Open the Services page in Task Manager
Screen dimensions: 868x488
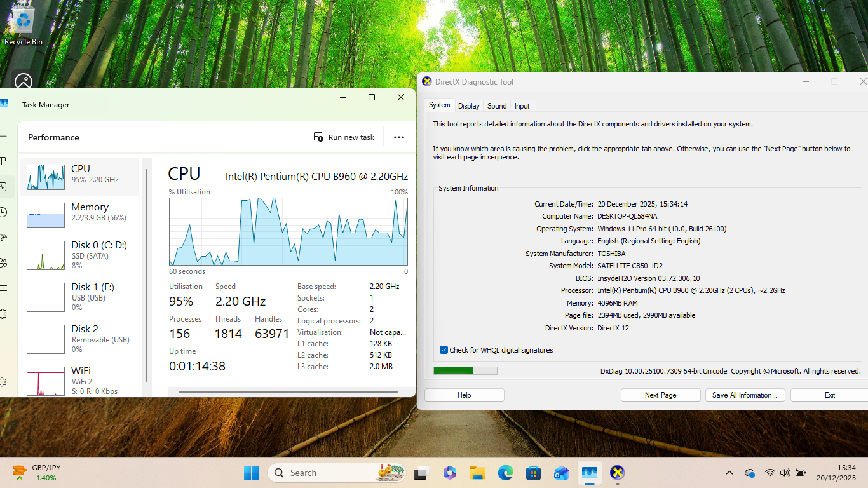[5, 313]
